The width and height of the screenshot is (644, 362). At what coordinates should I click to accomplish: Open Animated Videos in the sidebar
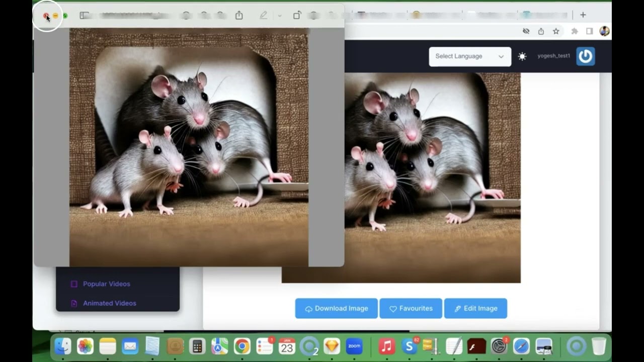[110, 303]
